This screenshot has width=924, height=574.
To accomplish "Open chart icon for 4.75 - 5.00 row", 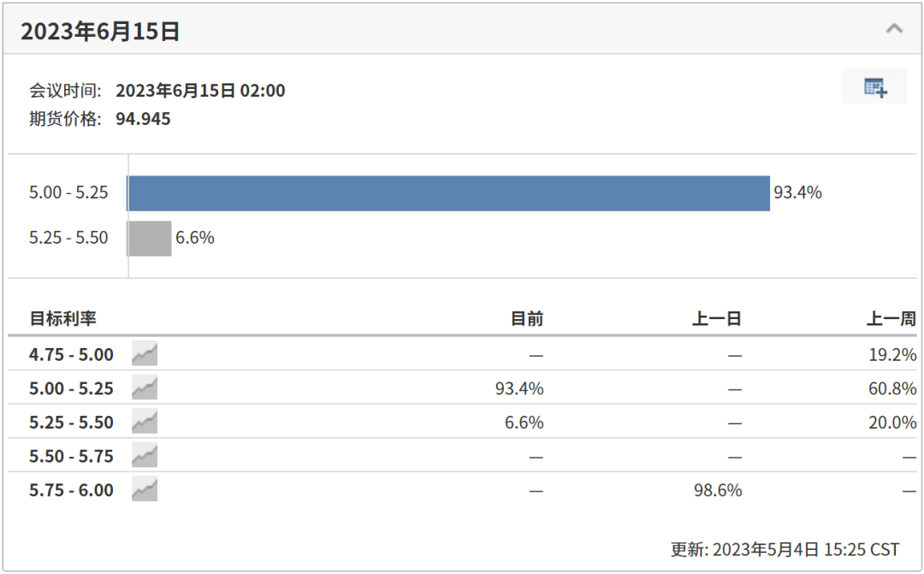I will tap(145, 354).
